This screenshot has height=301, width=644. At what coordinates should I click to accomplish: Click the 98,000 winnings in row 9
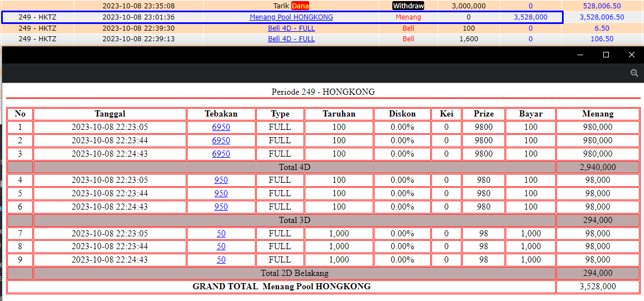598,260
